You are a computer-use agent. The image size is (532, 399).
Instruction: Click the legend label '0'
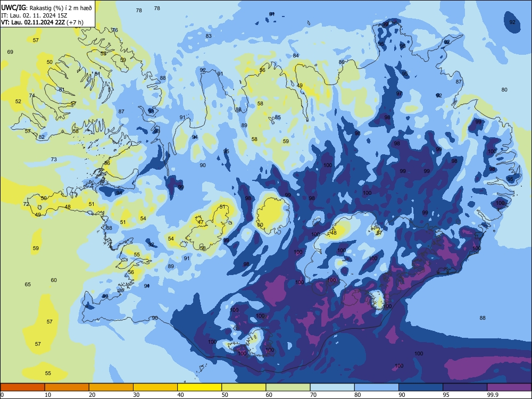click(x=2, y=395)
